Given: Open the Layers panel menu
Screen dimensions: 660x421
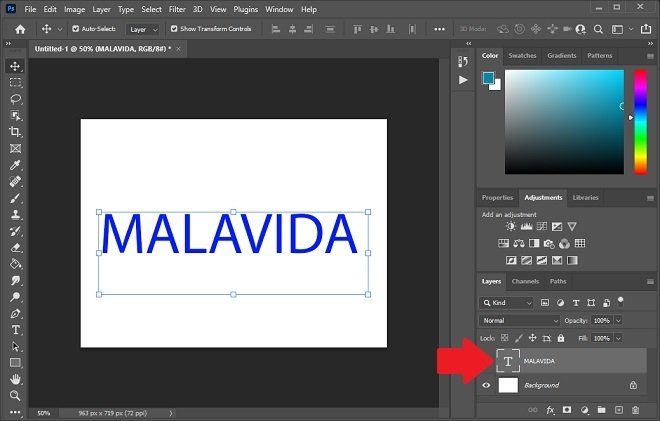Looking at the screenshot, I should (x=650, y=282).
